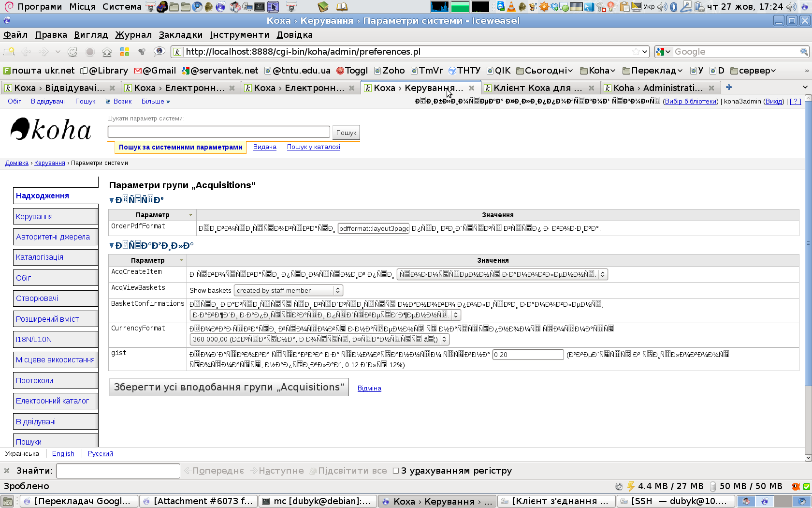
Task: Click the search magnifier in Google search box
Action: point(804,52)
